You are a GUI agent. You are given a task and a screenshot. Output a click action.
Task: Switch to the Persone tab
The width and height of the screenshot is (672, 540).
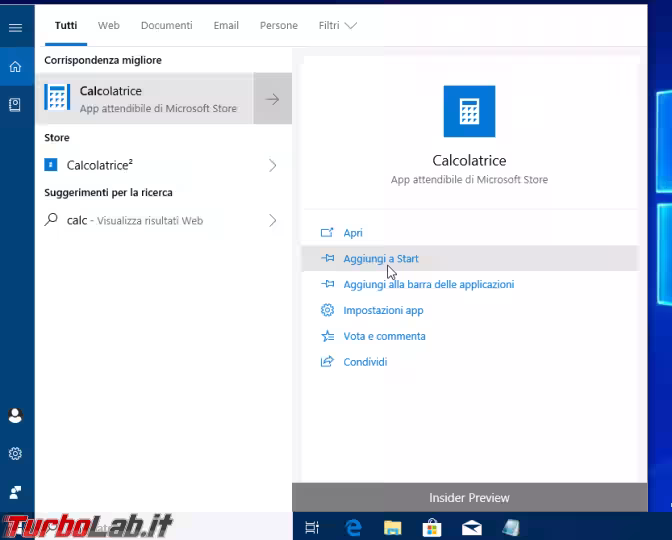coord(279,26)
